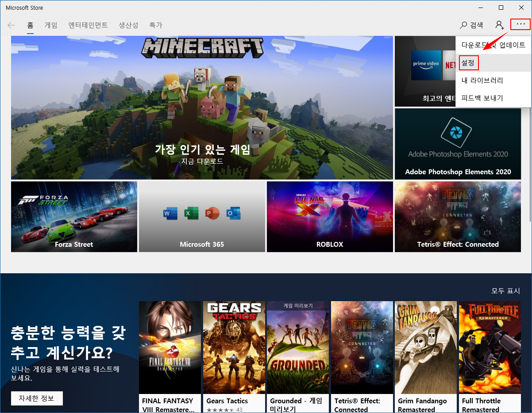Open the search magnifier icon
532x413 pixels.
click(464, 25)
